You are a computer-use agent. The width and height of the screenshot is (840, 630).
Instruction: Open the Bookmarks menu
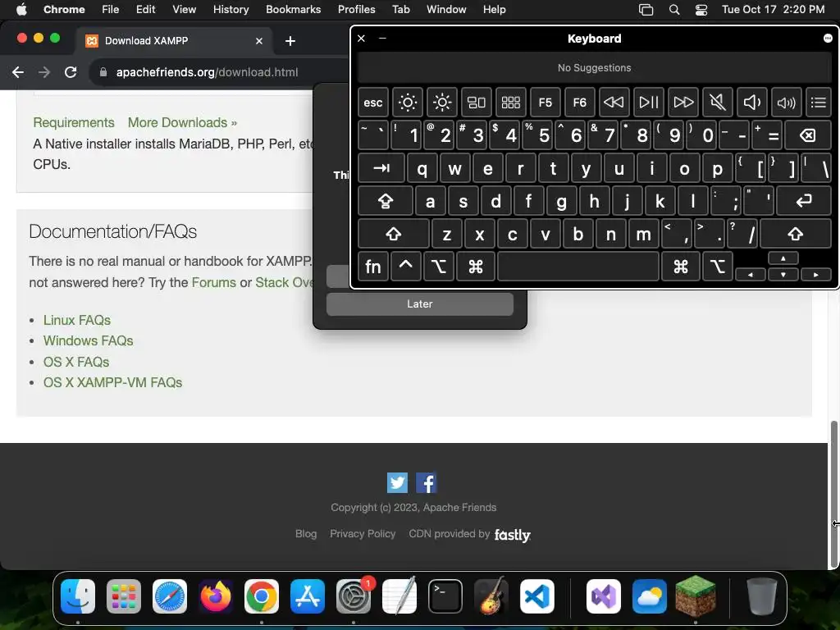click(x=293, y=9)
